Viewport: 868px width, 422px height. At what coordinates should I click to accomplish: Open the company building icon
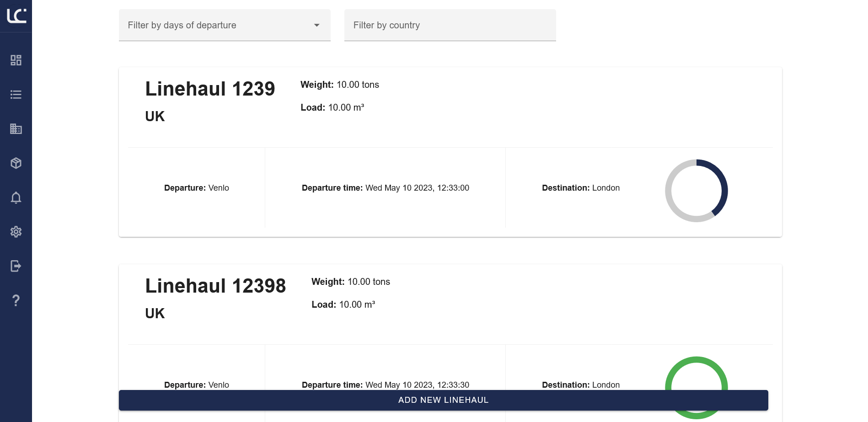pyautogui.click(x=16, y=129)
